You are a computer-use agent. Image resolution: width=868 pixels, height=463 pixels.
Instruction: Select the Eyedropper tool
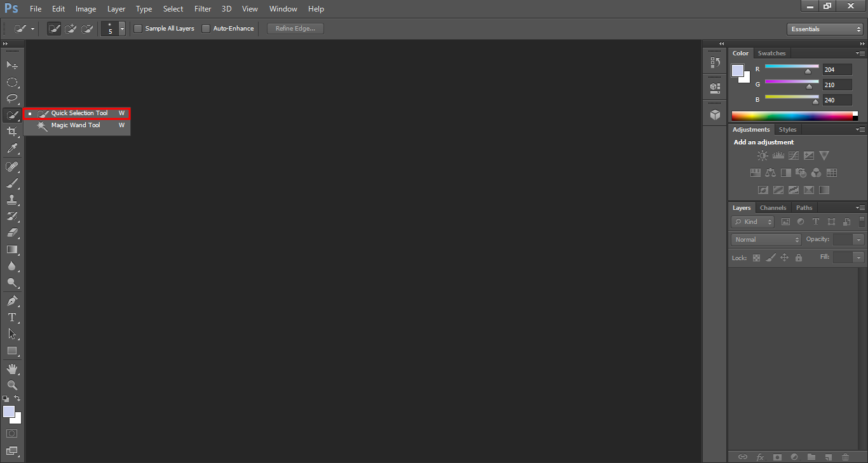pyautogui.click(x=11, y=149)
